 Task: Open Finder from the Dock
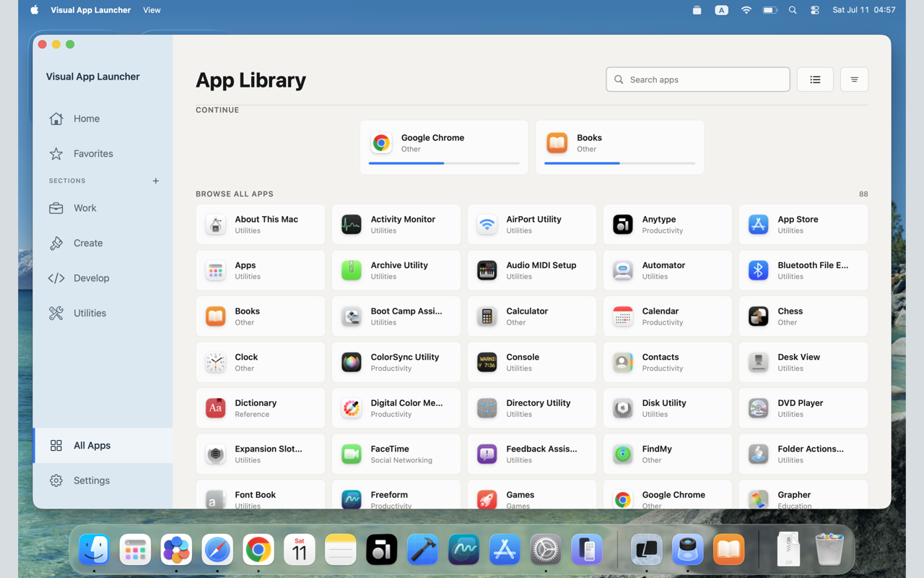coord(94,551)
